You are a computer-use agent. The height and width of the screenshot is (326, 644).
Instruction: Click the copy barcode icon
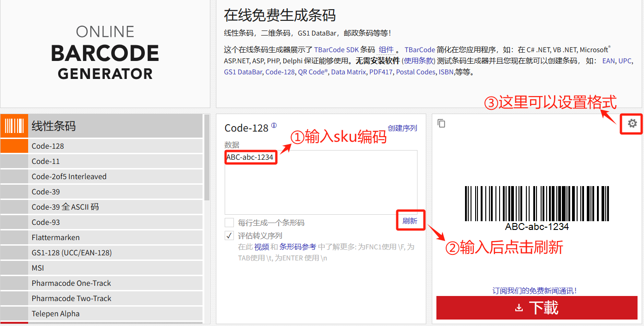click(x=441, y=123)
